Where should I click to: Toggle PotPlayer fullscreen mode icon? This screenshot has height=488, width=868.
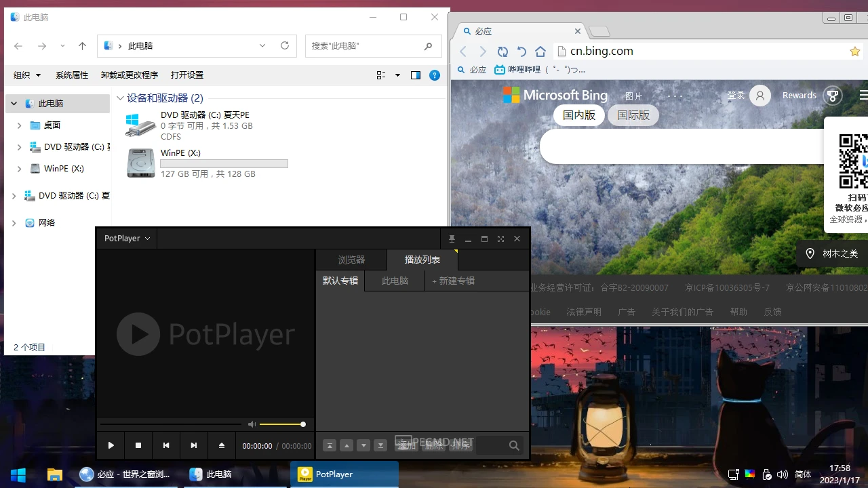click(x=500, y=239)
